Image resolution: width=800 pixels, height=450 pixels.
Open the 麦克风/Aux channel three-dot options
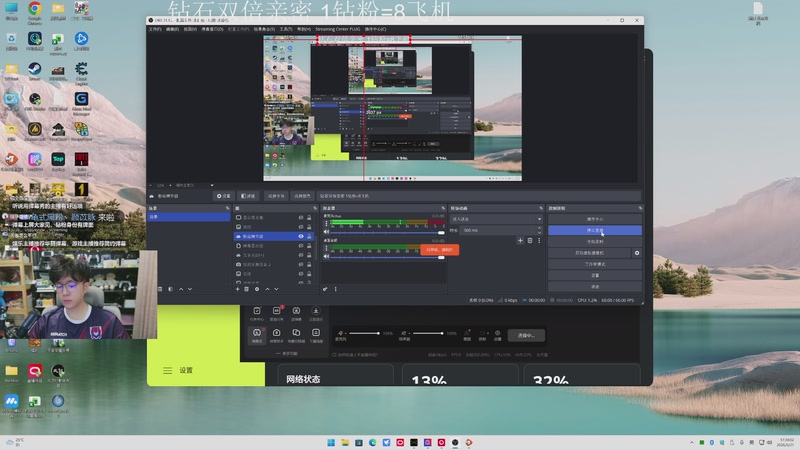tap(327, 223)
